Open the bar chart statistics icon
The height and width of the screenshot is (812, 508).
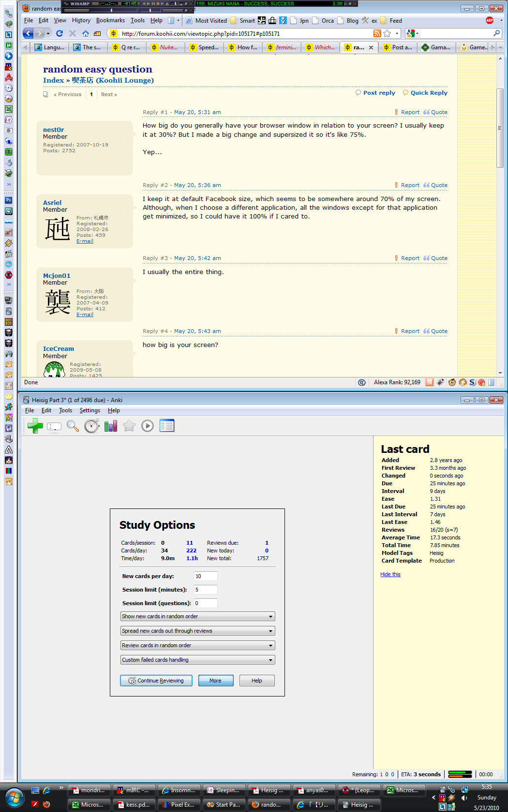[x=111, y=426]
